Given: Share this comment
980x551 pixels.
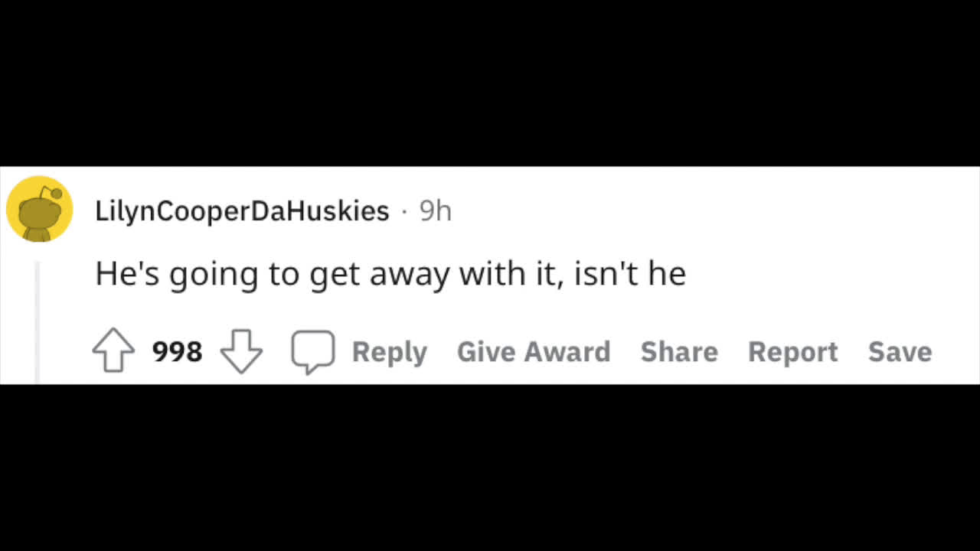Looking at the screenshot, I should [679, 352].
